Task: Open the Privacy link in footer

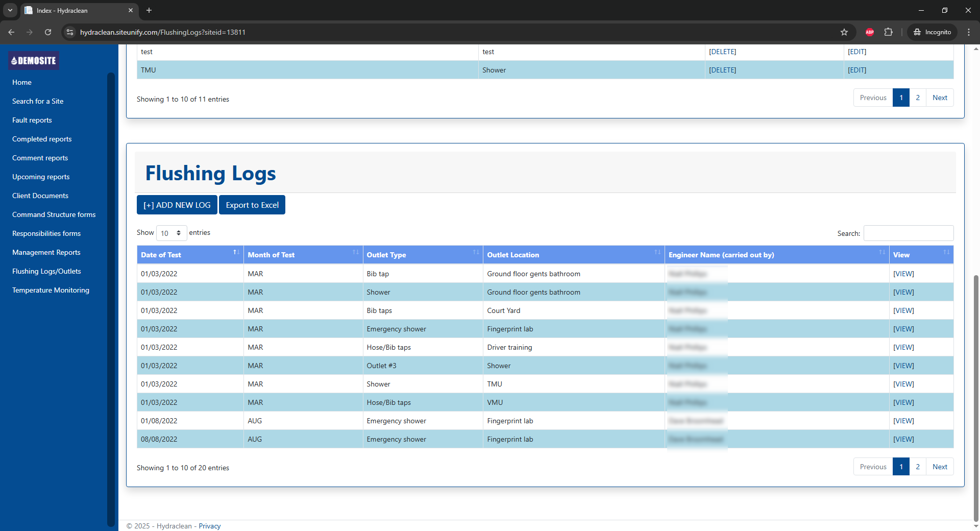Action: (210, 526)
